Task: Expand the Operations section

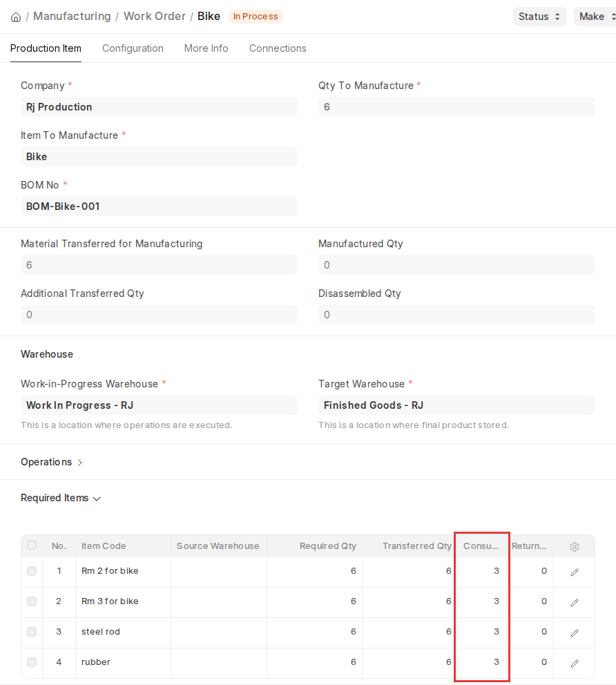Action: coord(52,462)
